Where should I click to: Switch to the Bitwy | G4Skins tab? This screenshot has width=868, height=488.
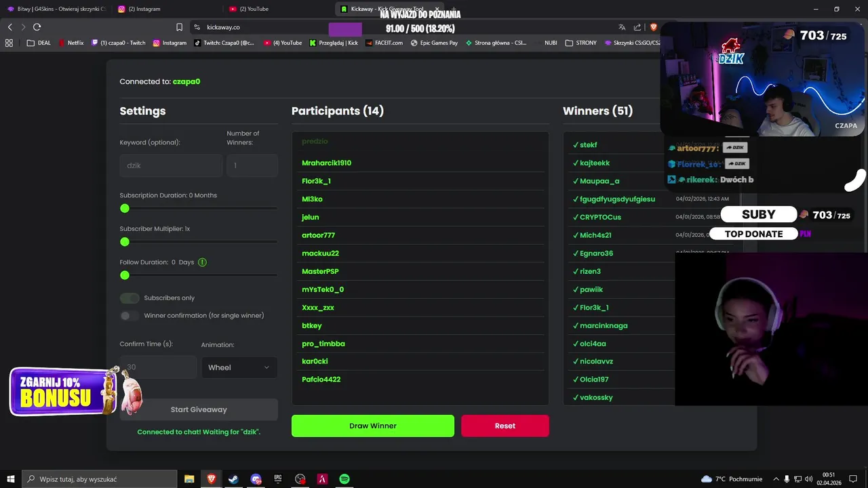(56, 9)
